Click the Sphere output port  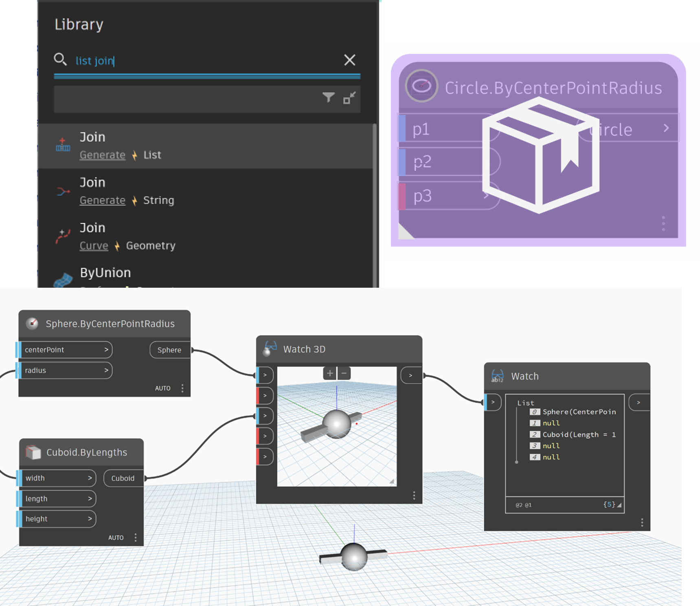[170, 350]
